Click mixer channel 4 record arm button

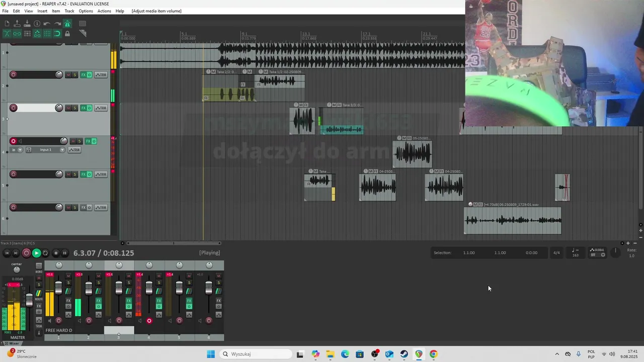click(x=149, y=321)
